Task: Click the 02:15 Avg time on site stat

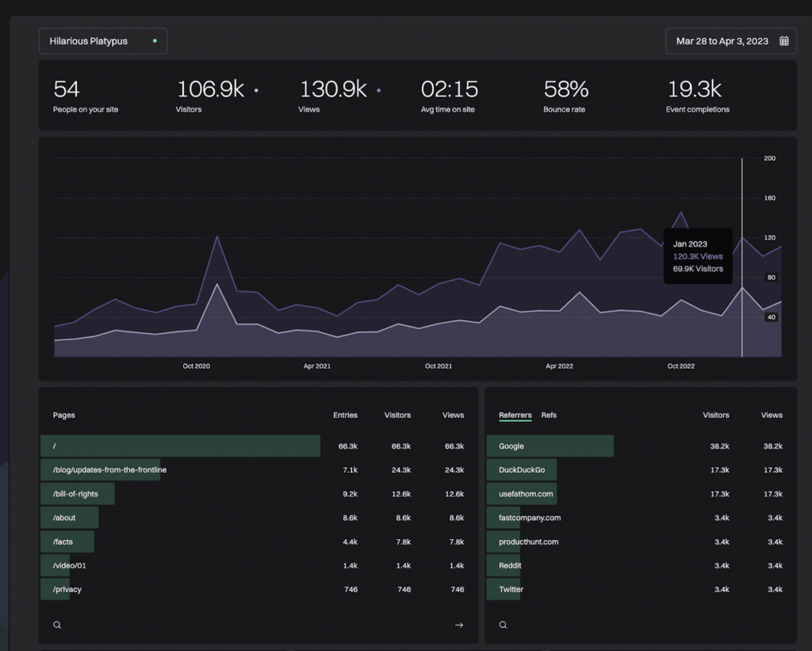Action: click(x=449, y=96)
